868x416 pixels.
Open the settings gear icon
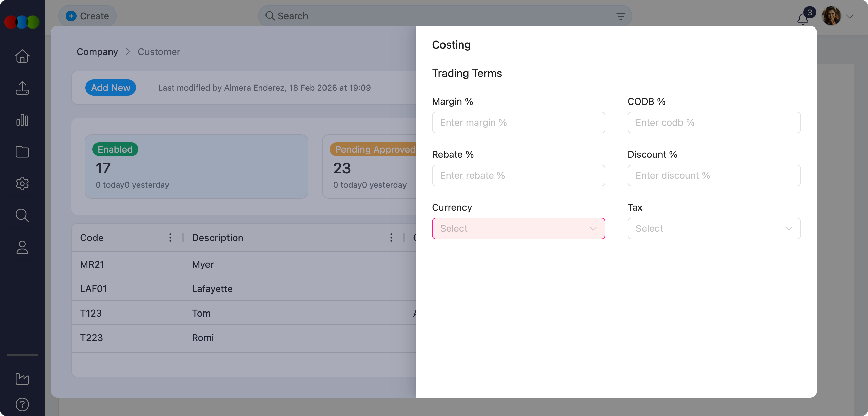(22, 184)
